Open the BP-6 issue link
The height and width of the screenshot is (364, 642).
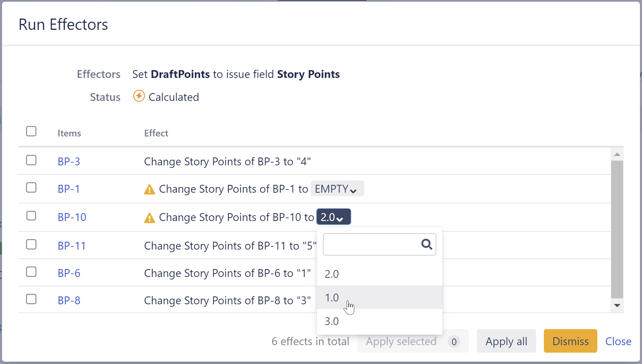click(69, 273)
